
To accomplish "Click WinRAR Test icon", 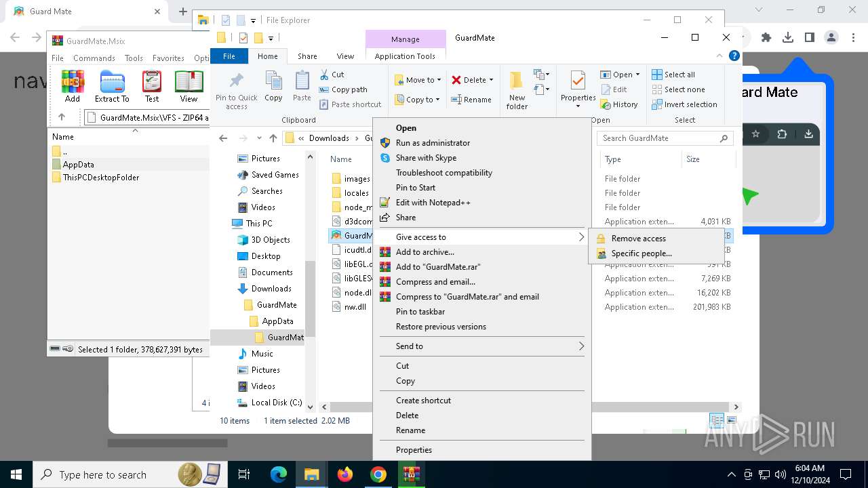I will point(152,86).
